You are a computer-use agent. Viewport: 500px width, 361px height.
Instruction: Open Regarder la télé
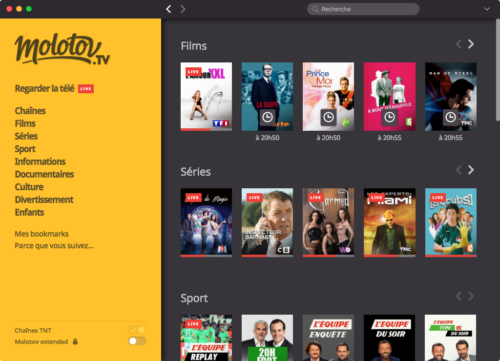[45, 89]
